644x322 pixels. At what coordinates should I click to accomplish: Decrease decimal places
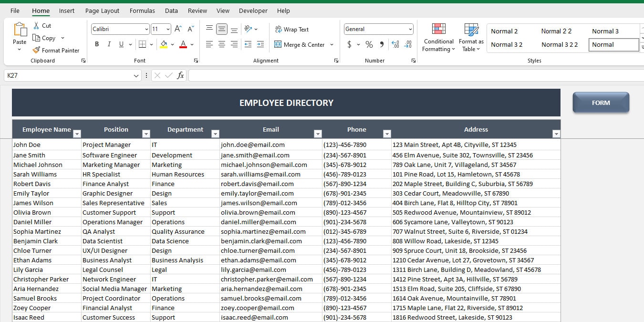point(408,44)
